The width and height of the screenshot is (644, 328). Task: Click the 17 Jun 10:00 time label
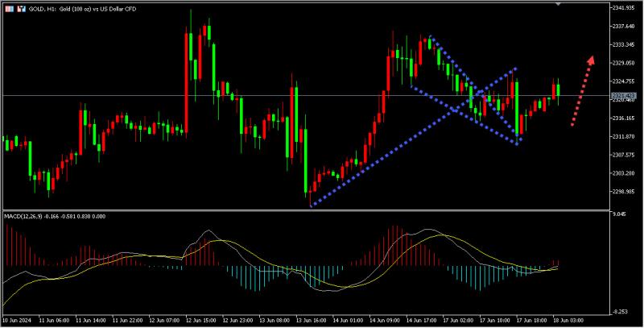[494, 320]
